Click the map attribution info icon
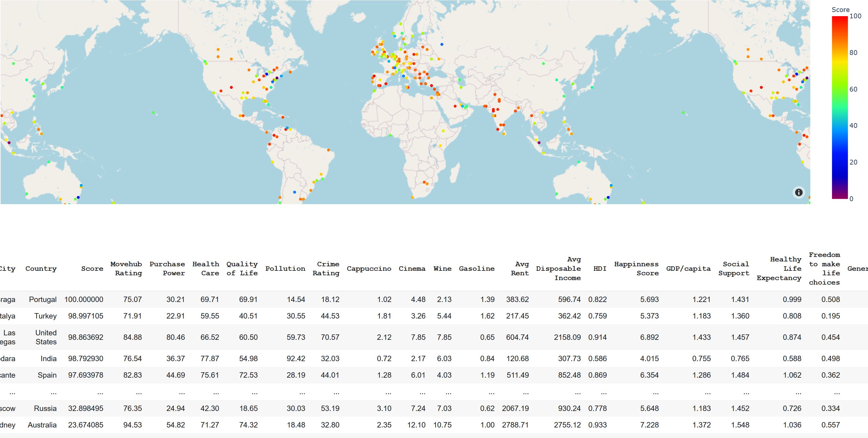 (x=799, y=192)
